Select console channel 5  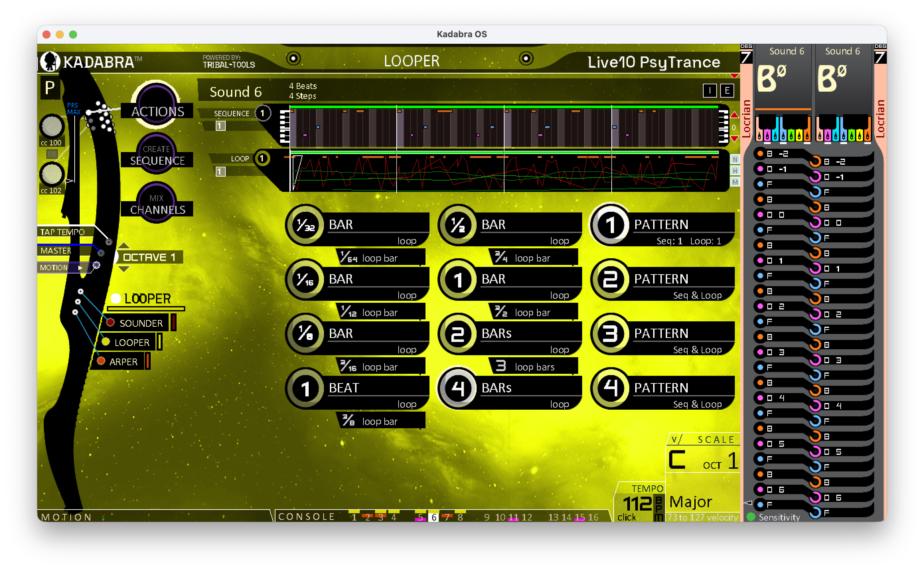point(420,517)
